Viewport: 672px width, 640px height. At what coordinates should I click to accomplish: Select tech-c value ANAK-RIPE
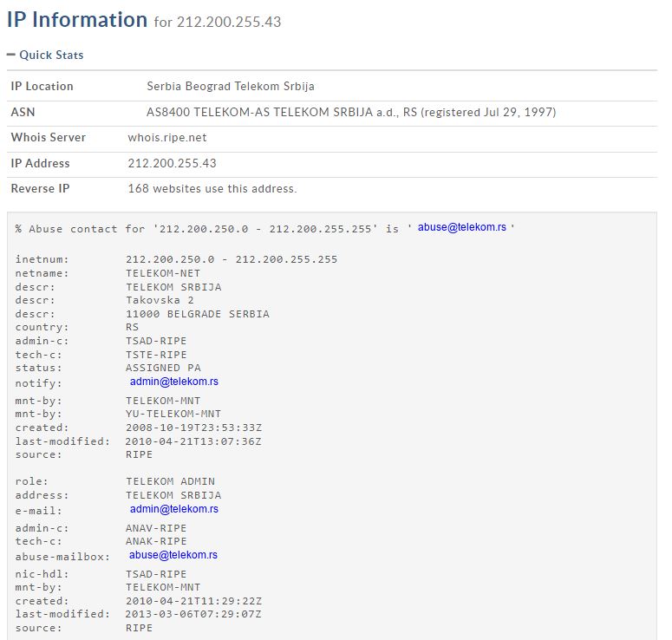pyautogui.click(x=156, y=541)
